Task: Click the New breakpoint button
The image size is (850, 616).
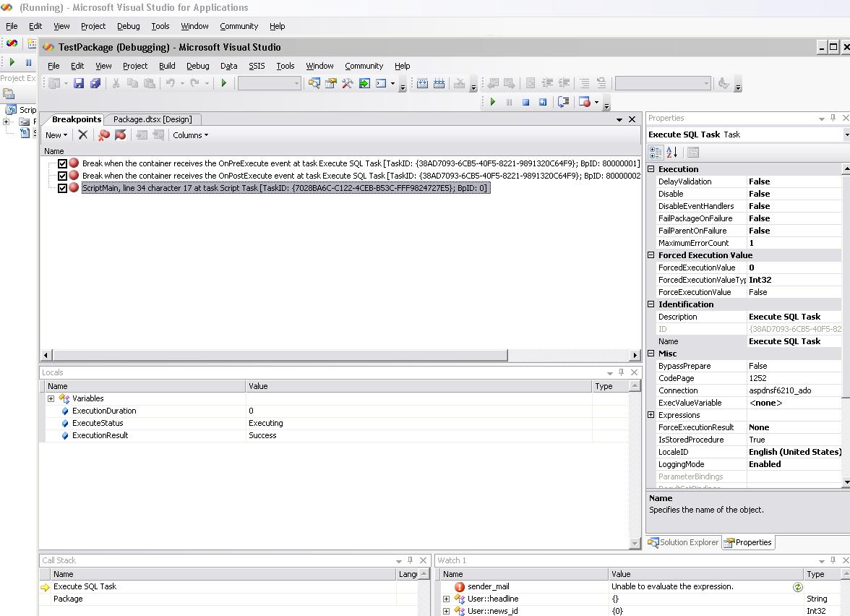Action: click(56, 135)
